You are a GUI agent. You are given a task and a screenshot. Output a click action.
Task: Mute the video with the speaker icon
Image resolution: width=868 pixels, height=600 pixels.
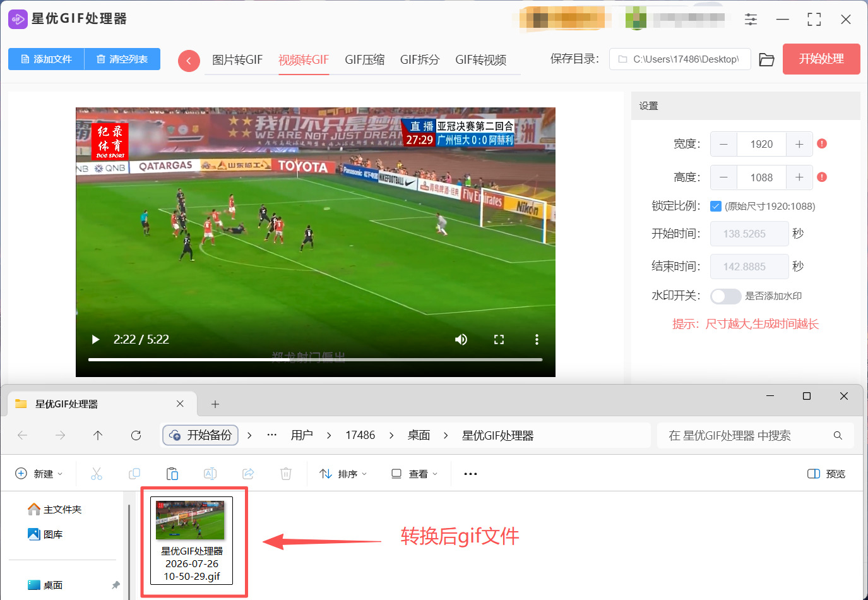pyautogui.click(x=461, y=339)
